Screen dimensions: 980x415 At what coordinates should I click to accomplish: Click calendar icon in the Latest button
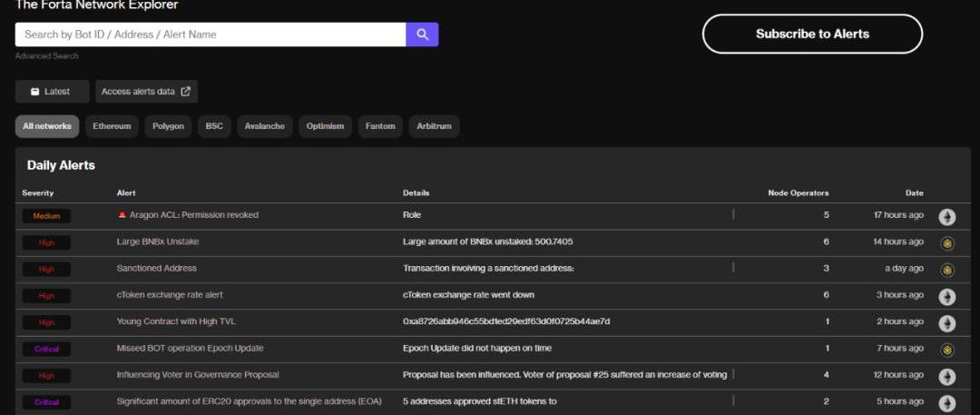coord(35,92)
